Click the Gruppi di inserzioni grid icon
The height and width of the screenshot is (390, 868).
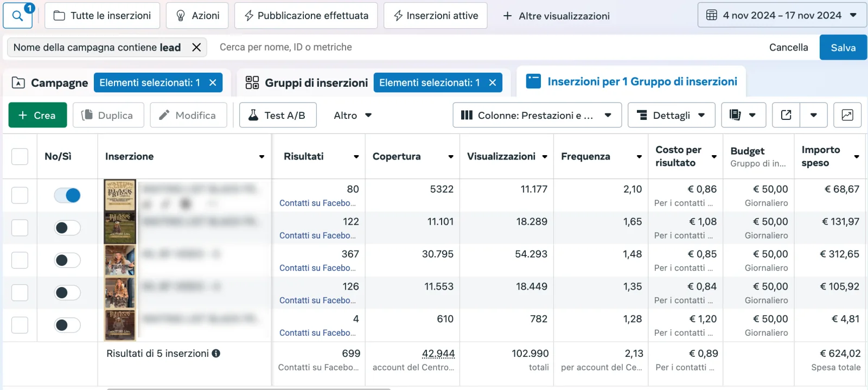pos(252,82)
